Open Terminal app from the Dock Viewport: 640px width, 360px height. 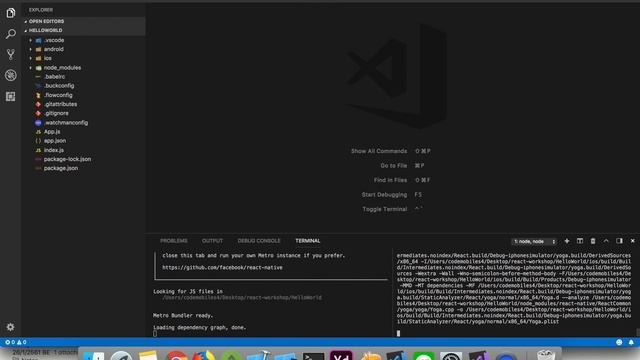[x=313, y=356]
